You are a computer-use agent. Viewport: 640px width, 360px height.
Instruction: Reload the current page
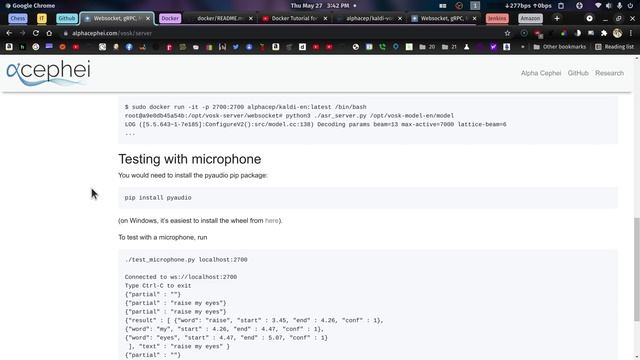36,33
